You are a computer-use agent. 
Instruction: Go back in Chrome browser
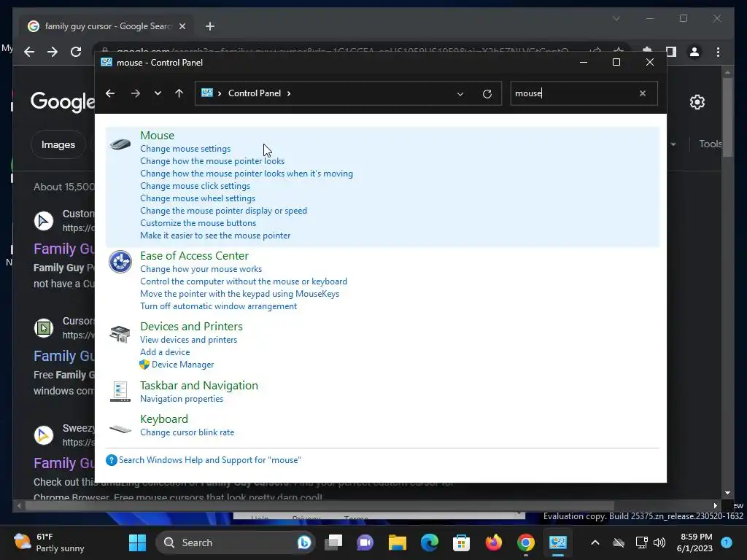click(29, 52)
